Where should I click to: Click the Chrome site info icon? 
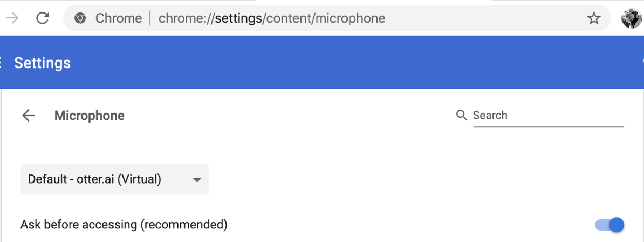pos(80,18)
